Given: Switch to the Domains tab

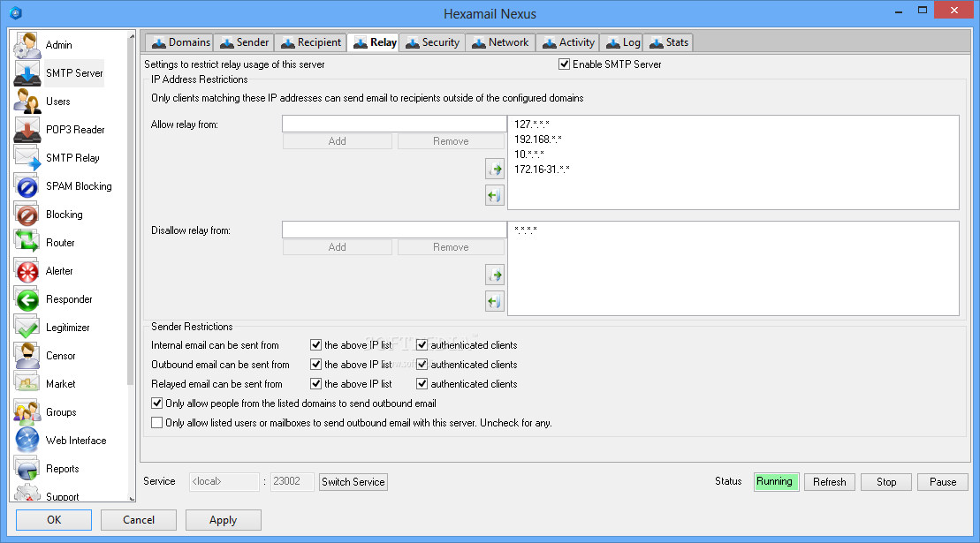Looking at the screenshot, I should 180,42.
